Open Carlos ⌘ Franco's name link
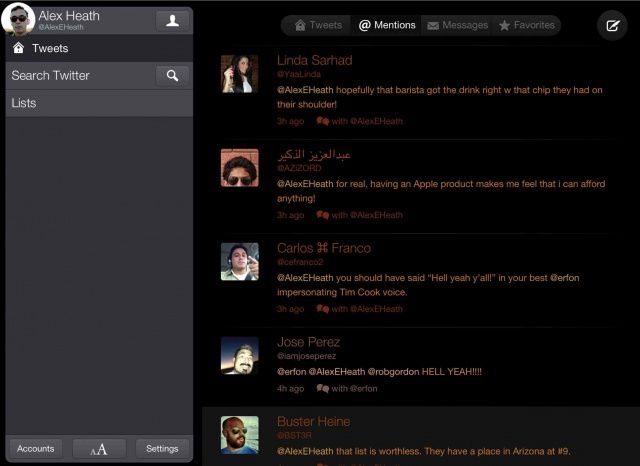The width and height of the screenshot is (640, 466). pos(324,248)
